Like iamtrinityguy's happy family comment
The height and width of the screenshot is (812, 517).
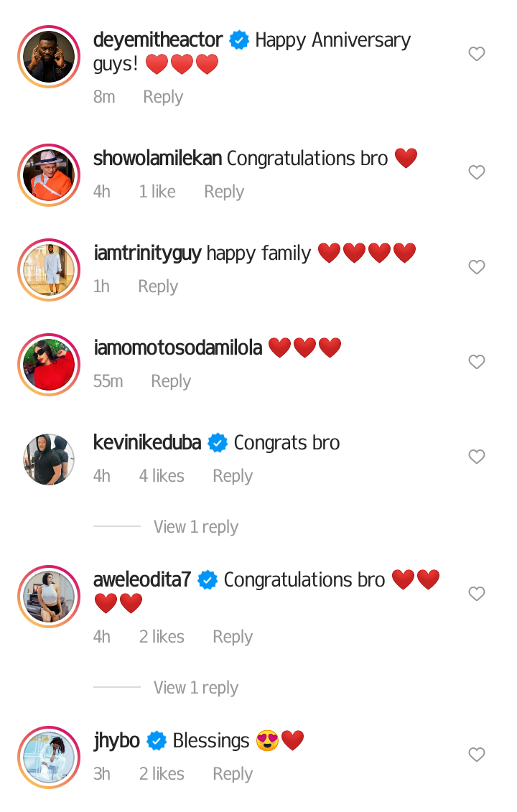tap(476, 267)
